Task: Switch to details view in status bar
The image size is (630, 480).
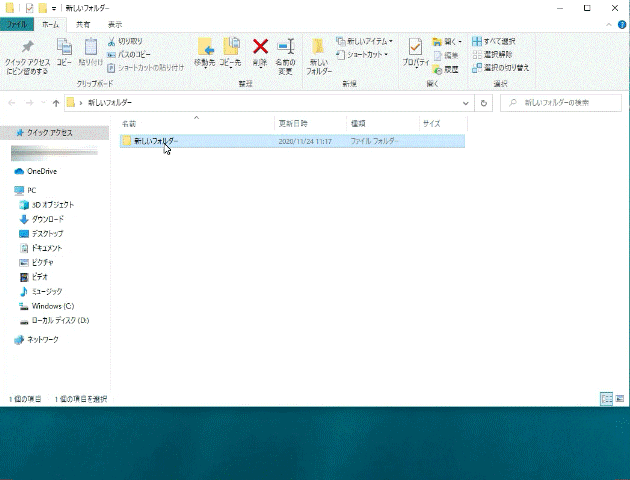Action: [x=605, y=398]
